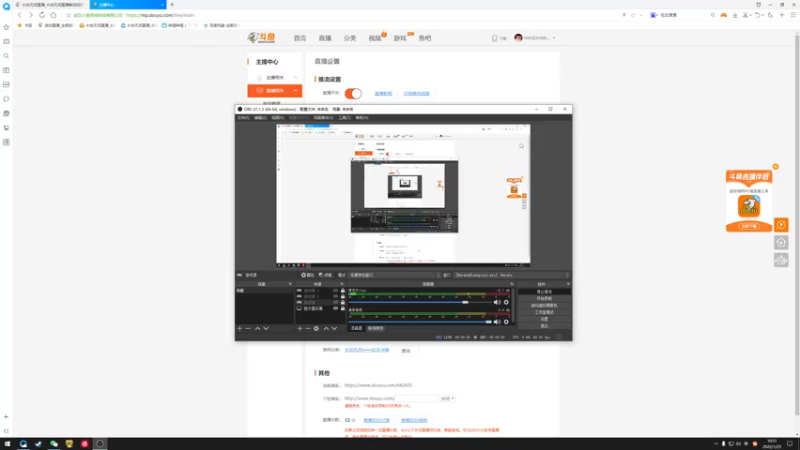The image size is (800, 450).
Task: Click the 查看积分记录 link
Action: pyautogui.click(x=377, y=420)
